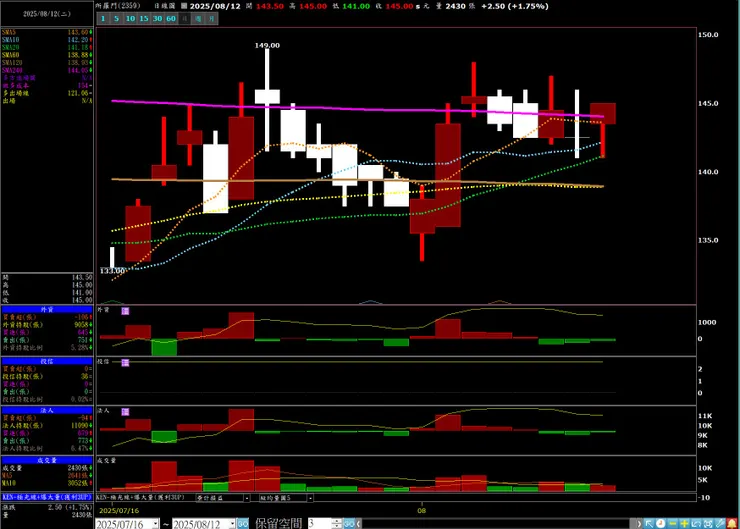The height and width of the screenshot is (529, 740).
Task: Switch to the weekly (週) chart button
Action: (x=198, y=18)
